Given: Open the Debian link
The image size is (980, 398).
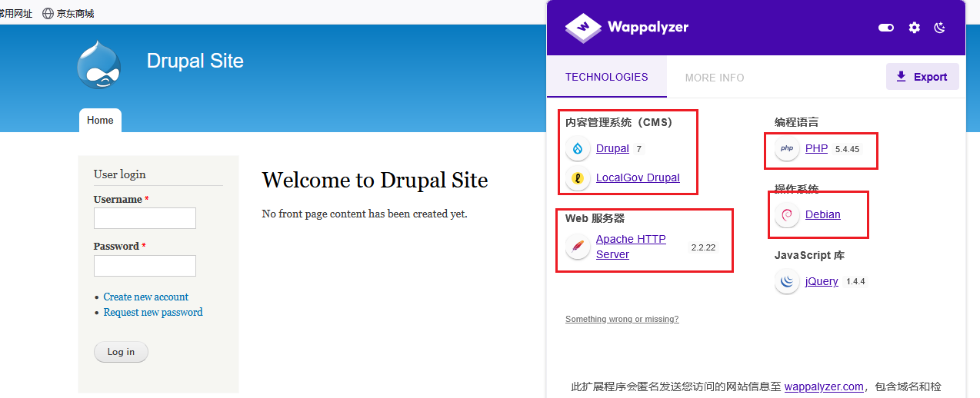Looking at the screenshot, I should tap(823, 214).
